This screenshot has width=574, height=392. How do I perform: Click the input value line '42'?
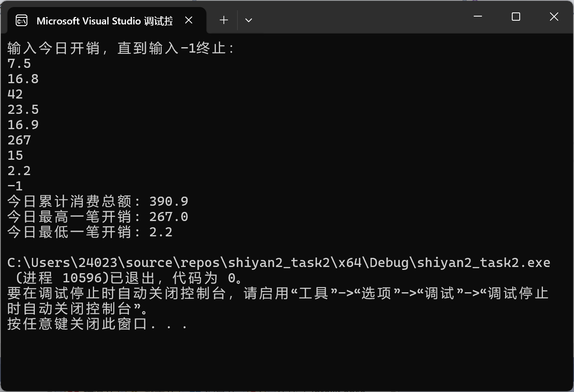pyautogui.click(x=15, y=94)
